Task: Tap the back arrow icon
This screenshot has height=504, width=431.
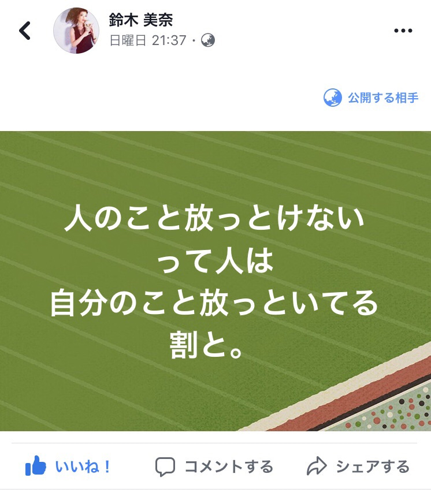Action: point(25,31)
